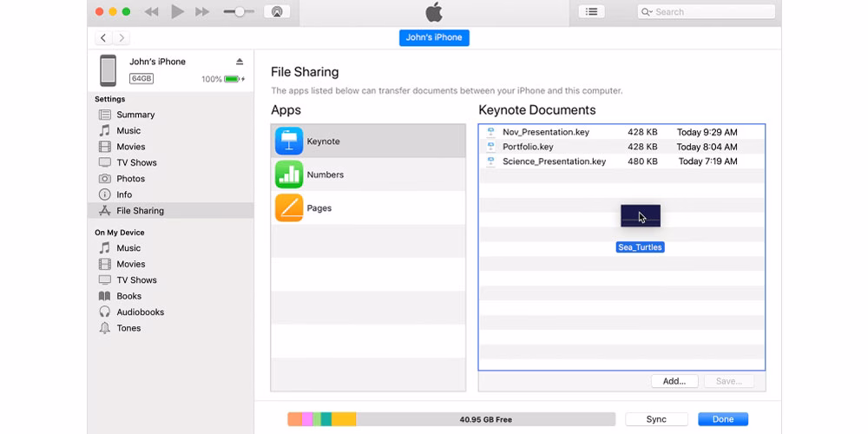Click the Done button
Image resolution: width=868 pixels, height=434 pixels.
tap(723, 419)
